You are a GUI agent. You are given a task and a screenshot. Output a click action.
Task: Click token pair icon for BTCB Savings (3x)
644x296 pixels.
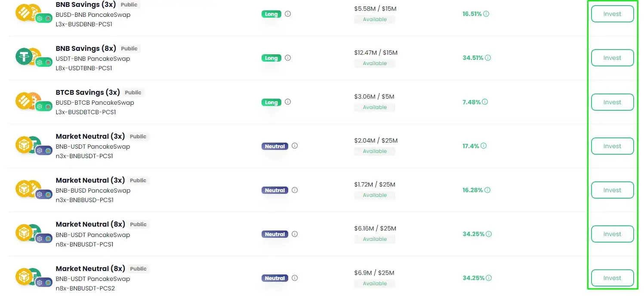[x=29, y=102]
